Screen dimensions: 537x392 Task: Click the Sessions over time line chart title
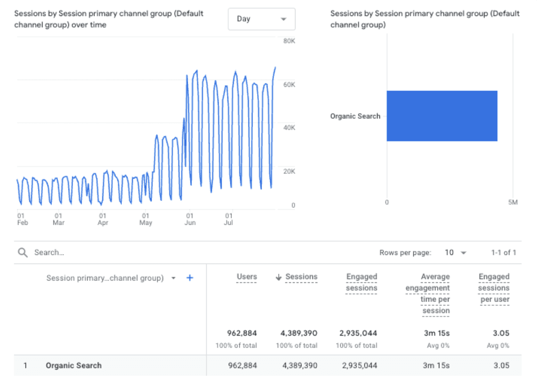(x=109, y=19)
